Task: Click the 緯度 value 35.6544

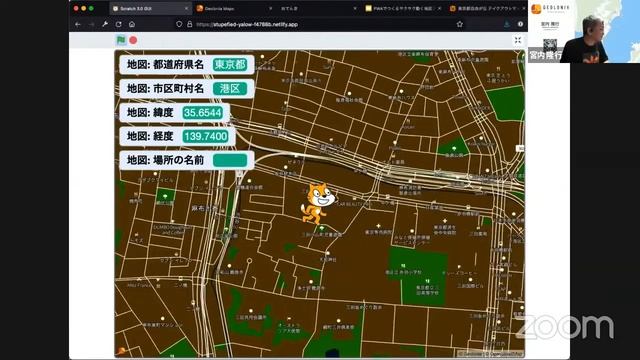Action: click(202, 113)
